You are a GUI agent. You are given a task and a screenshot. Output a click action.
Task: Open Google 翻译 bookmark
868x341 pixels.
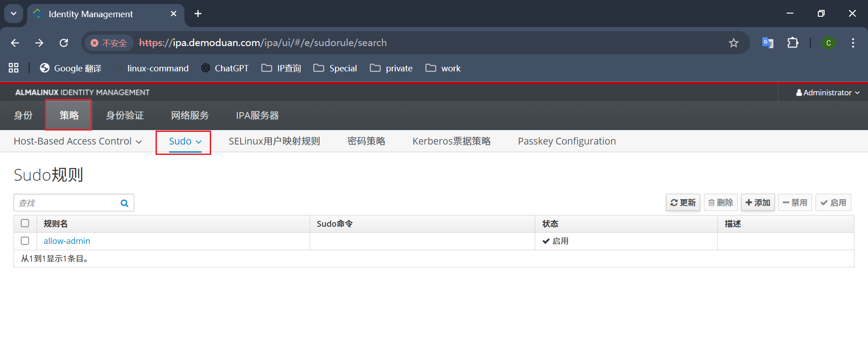[71, 68]
